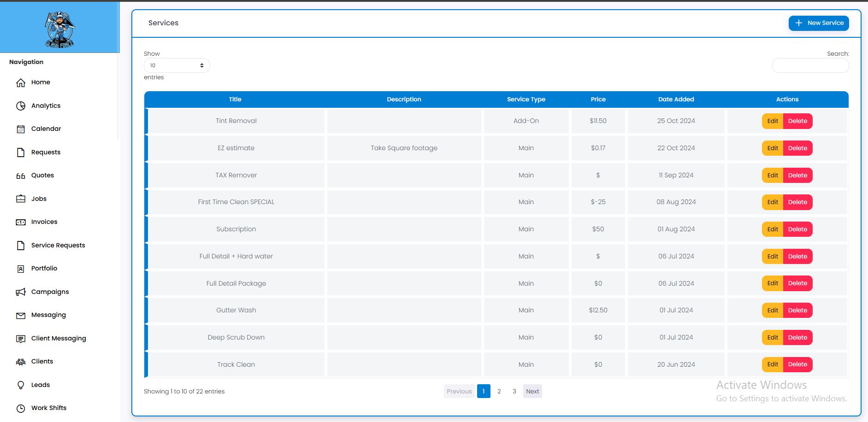Viewport: 868px width, 422px height.
Task: Click the New Service button
Action: [x=818, y=23]
